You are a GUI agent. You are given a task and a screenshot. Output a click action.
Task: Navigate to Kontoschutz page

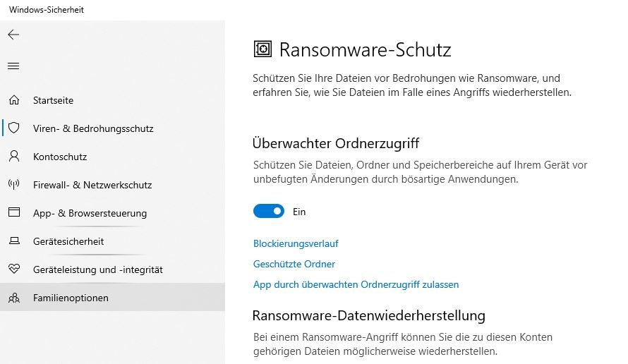60,157
